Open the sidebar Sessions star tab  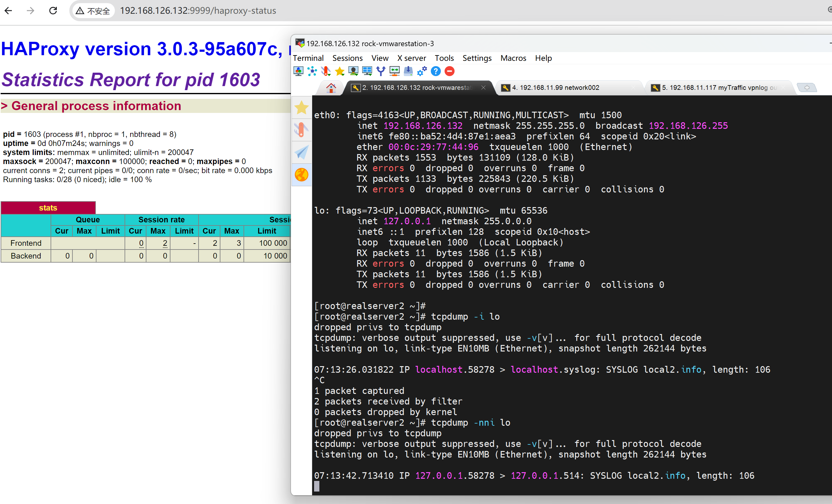click(302, 108)
